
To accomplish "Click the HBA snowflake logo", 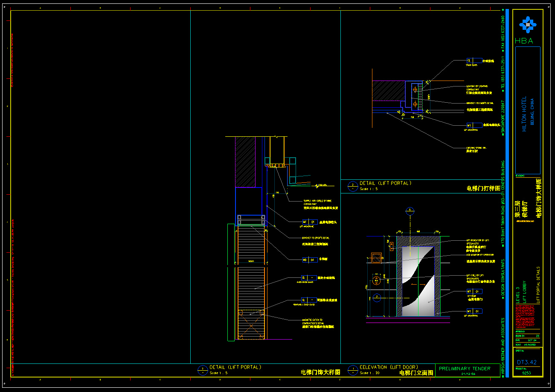I will (528, 25).
